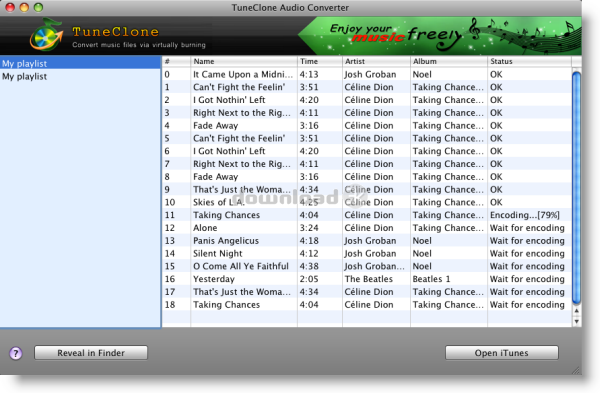Click the scrollbar down arrow

pos(576,321)
